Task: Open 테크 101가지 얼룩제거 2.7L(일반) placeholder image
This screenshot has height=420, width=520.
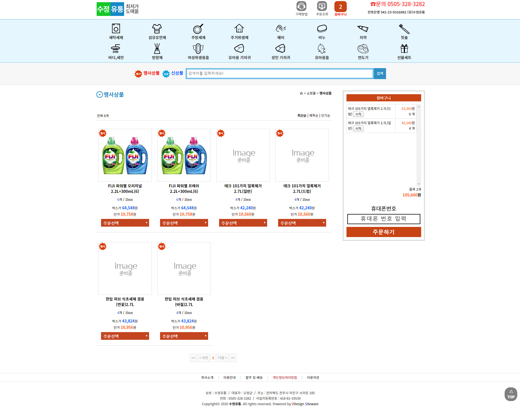Action: (243, 155)
